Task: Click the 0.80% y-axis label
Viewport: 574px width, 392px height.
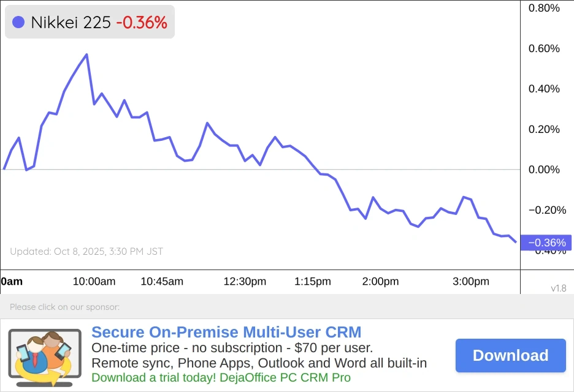Action: pyautogui.click(x=544, y=8)
